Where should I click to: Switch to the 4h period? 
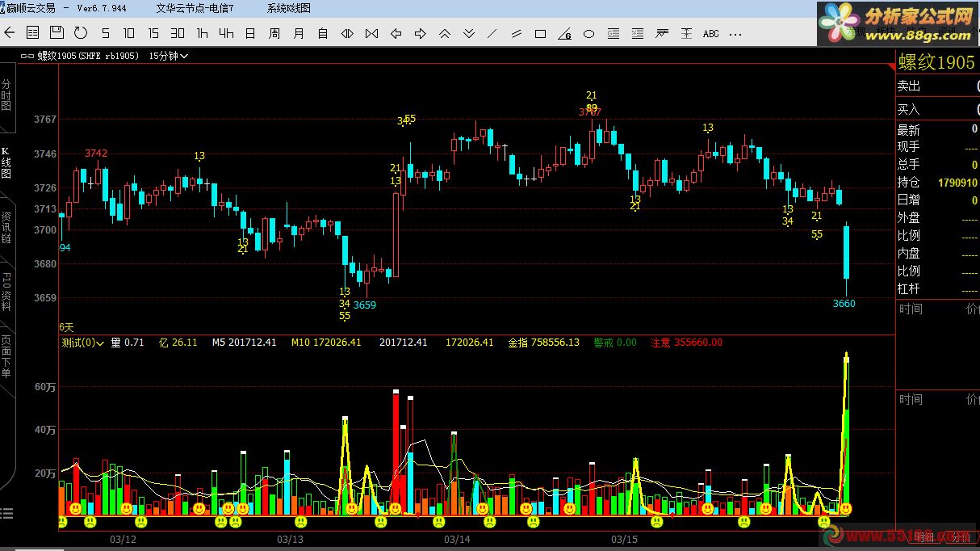click(x=226, y=33)
